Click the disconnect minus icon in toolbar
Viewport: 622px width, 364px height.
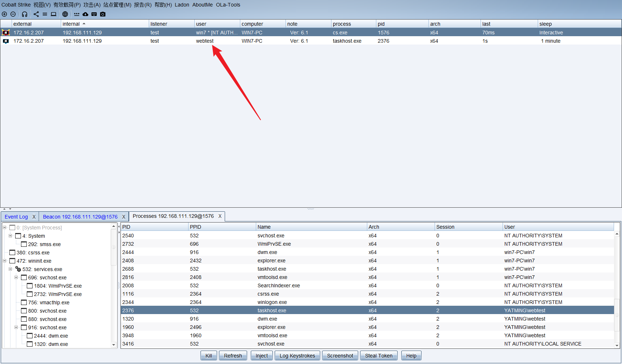pos(13,14)
